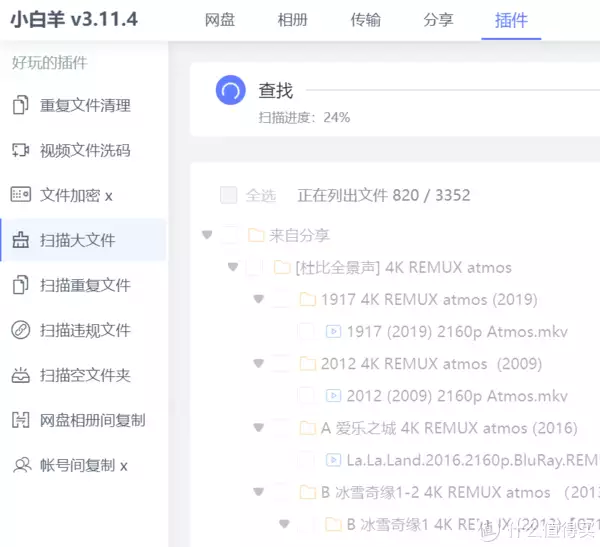Check the 2012 4K REMUX atmos folder checkbox
The height and width of the screenshot is (547, 600).
tap(280, 364)
